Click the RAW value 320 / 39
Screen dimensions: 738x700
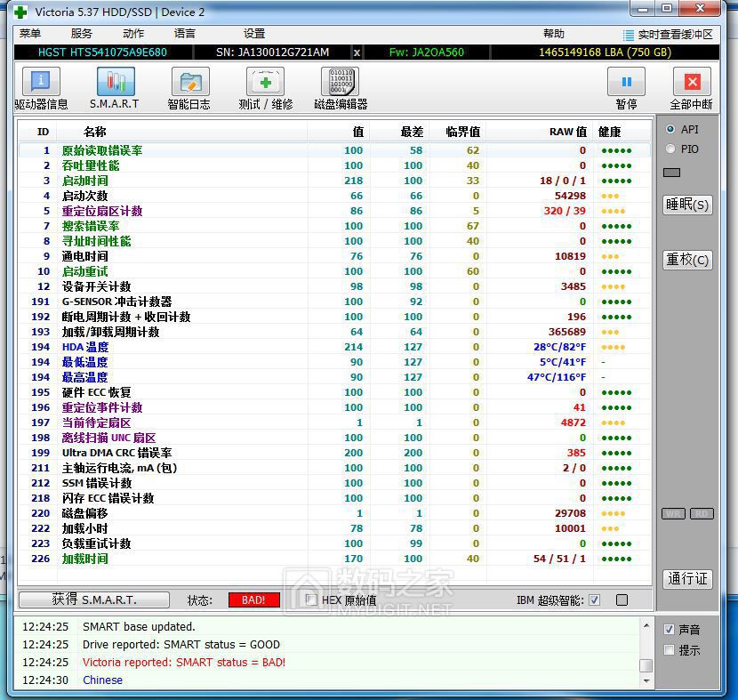coord(565,211)
